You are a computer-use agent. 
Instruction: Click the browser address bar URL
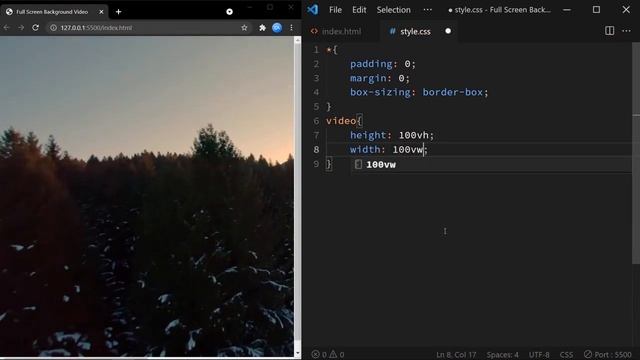pyautogui.click(x=96, y=28)
